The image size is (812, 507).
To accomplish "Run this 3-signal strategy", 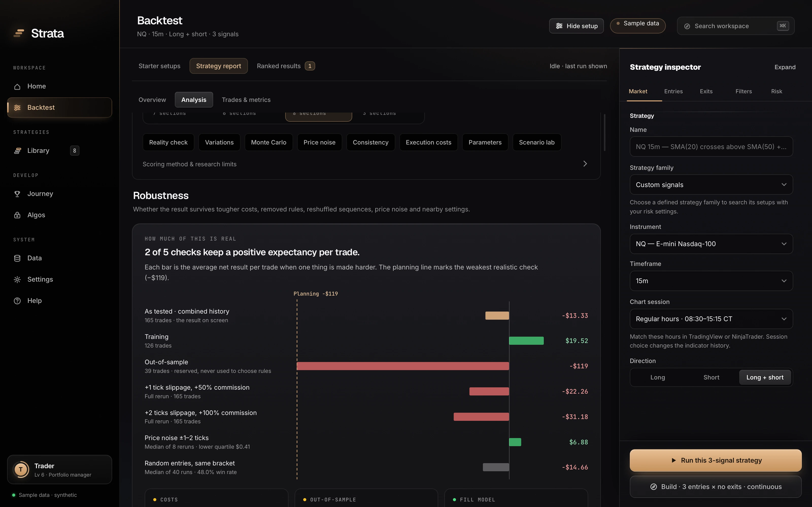I will pos(716,460).
